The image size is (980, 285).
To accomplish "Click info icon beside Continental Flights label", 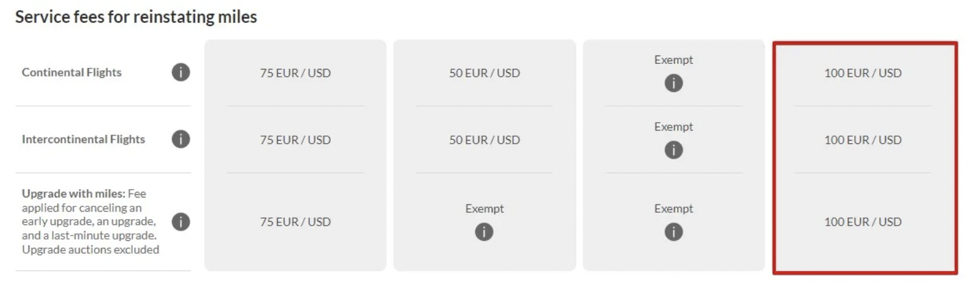I will click(x=181, y=72).
